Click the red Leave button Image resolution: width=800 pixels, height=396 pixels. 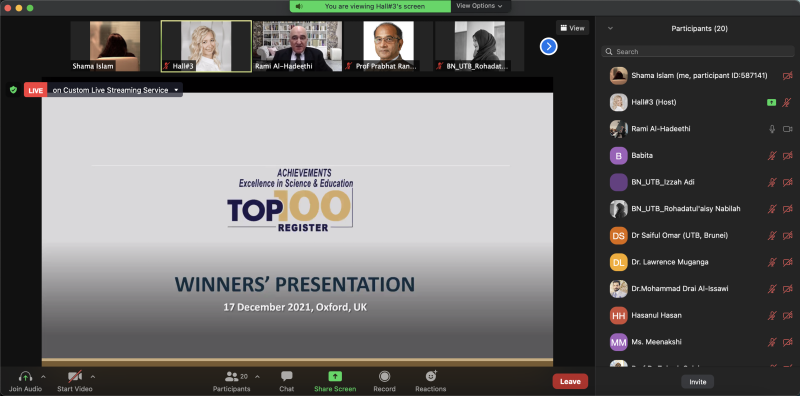570,381
